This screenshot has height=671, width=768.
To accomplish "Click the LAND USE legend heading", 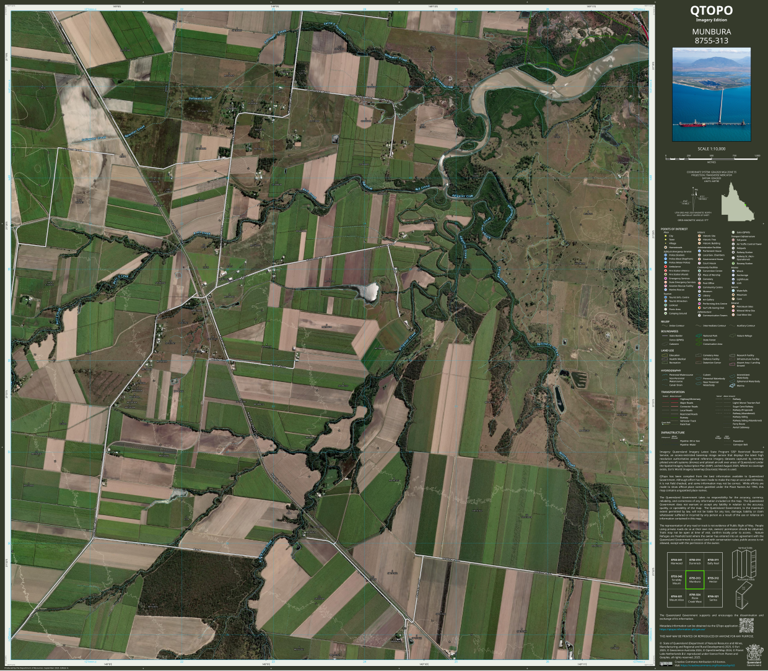I will [668, 351].
